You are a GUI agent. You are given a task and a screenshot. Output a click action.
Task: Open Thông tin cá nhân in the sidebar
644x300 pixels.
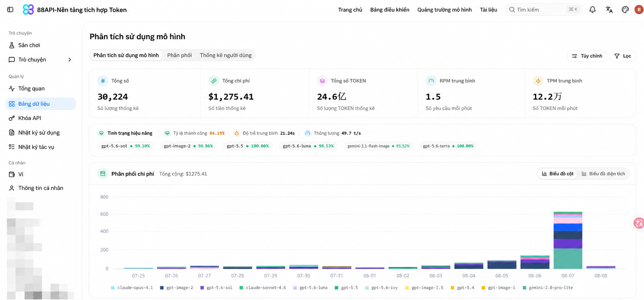(x=41, y=188)
